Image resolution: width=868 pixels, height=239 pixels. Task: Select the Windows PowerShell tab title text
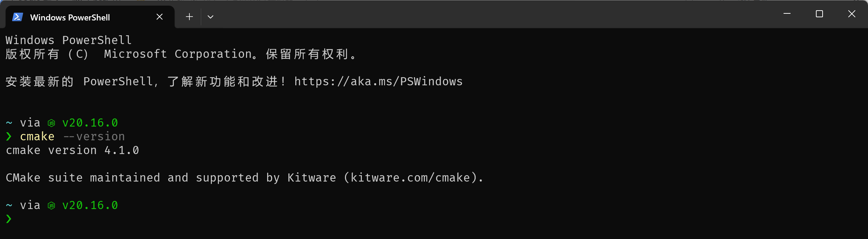[x=70, y=17]
